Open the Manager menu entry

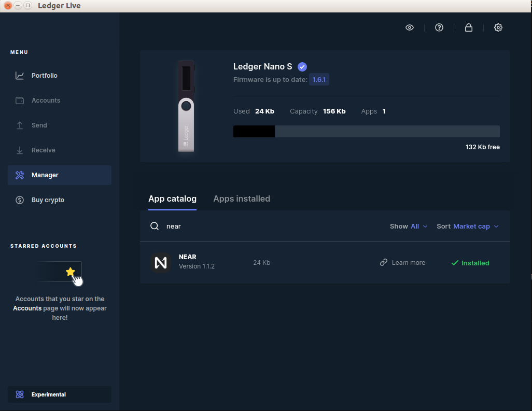[60, 175]
